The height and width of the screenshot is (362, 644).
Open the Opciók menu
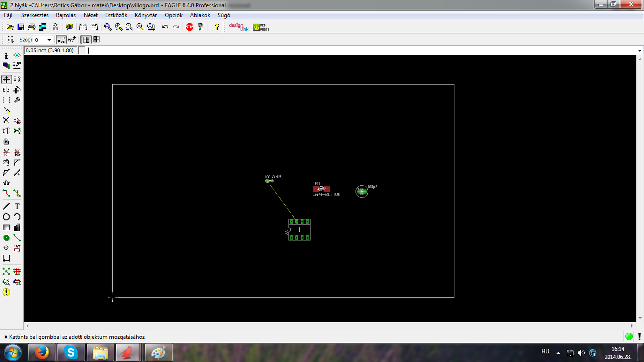tap(174, 15)
